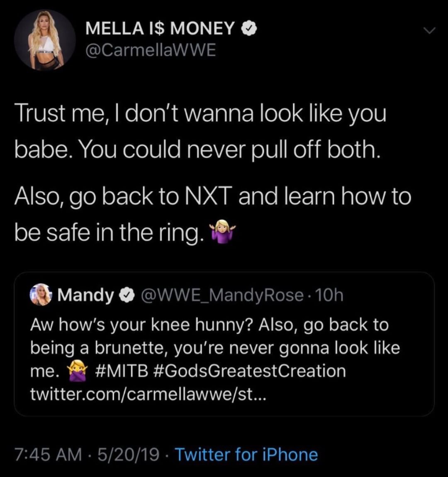View Carmella's round profile picture
448x477 pixels.
click(x=45, y=40)
